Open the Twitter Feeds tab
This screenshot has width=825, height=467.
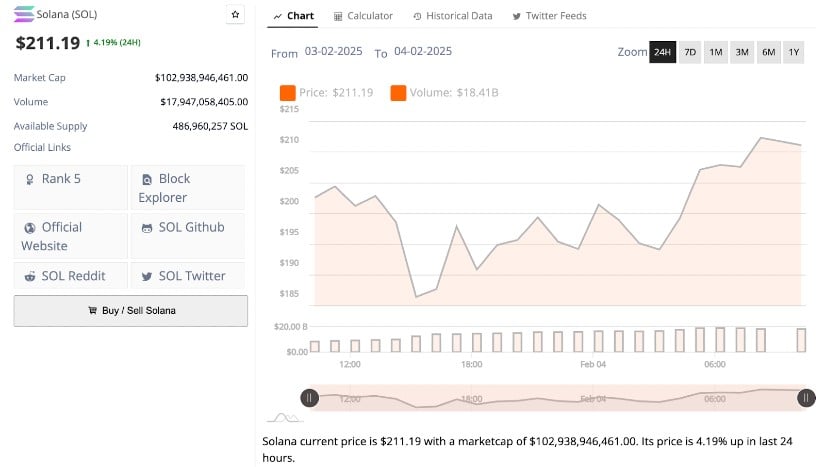549,16
